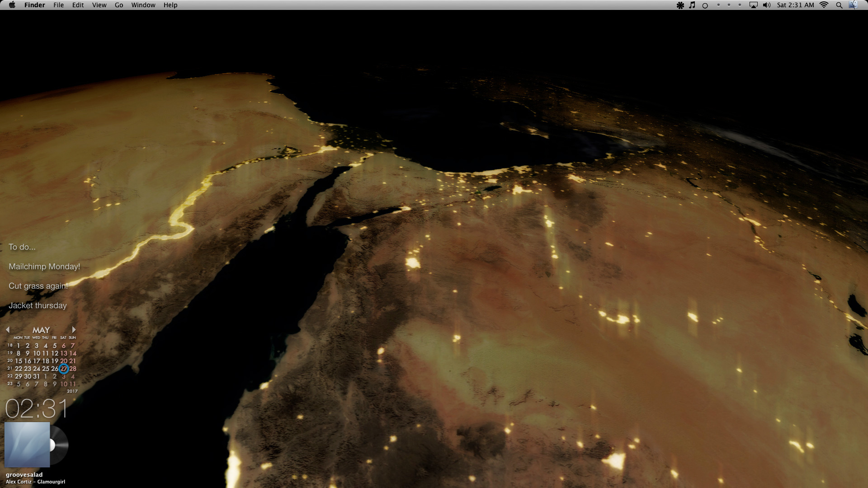
Task: Select the circled date 27 in calendar
Action: pos(64,369)
